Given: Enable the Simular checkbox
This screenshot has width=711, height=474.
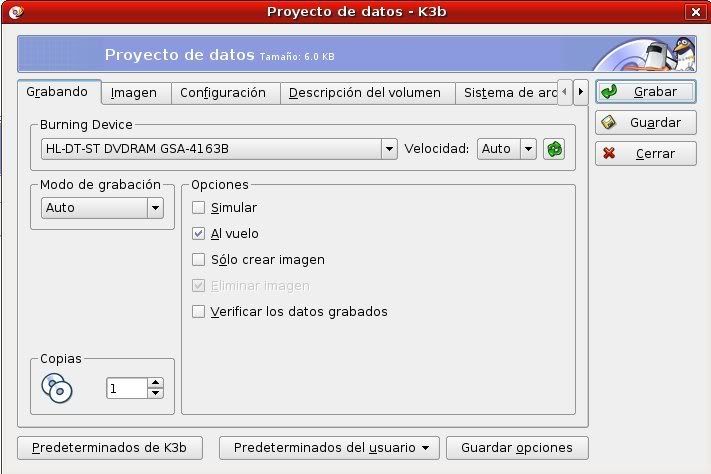Looking at the screenshot, I should point(198,207).
